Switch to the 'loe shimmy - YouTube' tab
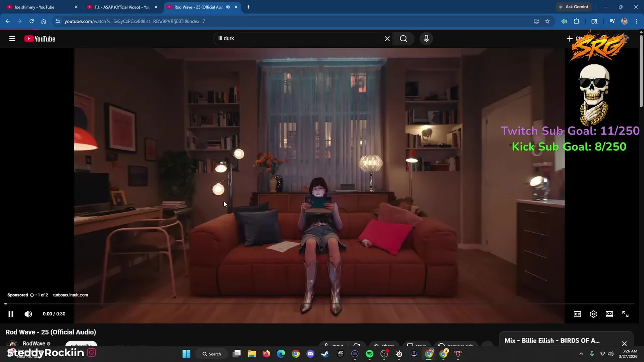644x362 pixels. tap(41, 7)
